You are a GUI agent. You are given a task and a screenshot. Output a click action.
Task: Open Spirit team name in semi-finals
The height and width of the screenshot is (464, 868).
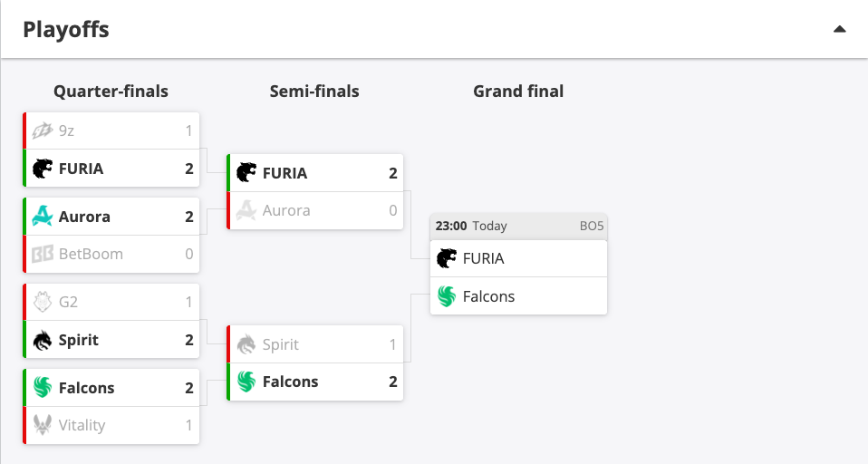(x=280, y=345)
